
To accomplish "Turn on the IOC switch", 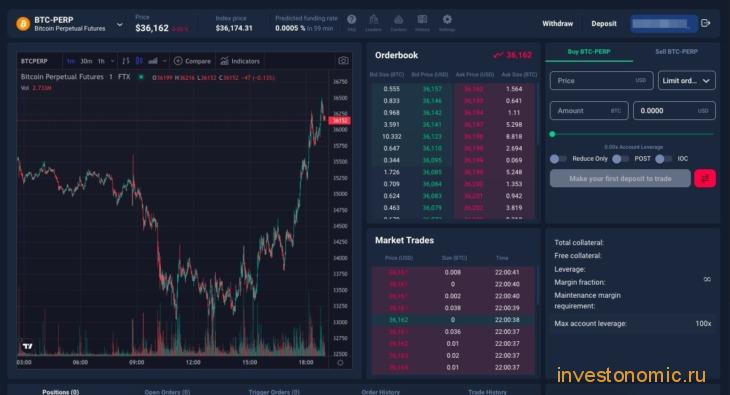I will pos(663,159).
